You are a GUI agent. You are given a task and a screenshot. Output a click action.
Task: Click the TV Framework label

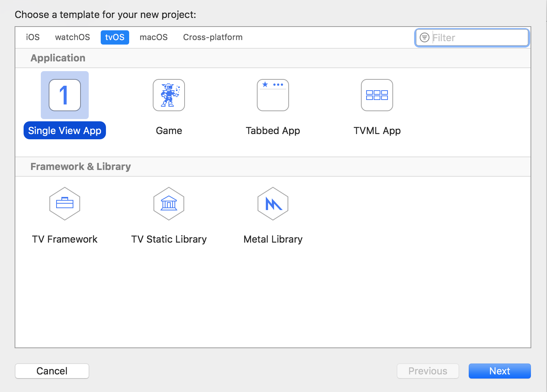click(x=65, y=239)
